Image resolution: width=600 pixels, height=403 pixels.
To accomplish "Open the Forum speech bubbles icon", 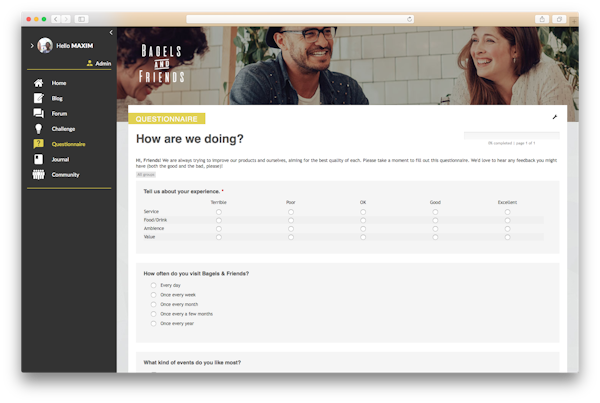I will pyautogui.click(x=38, y=113).
